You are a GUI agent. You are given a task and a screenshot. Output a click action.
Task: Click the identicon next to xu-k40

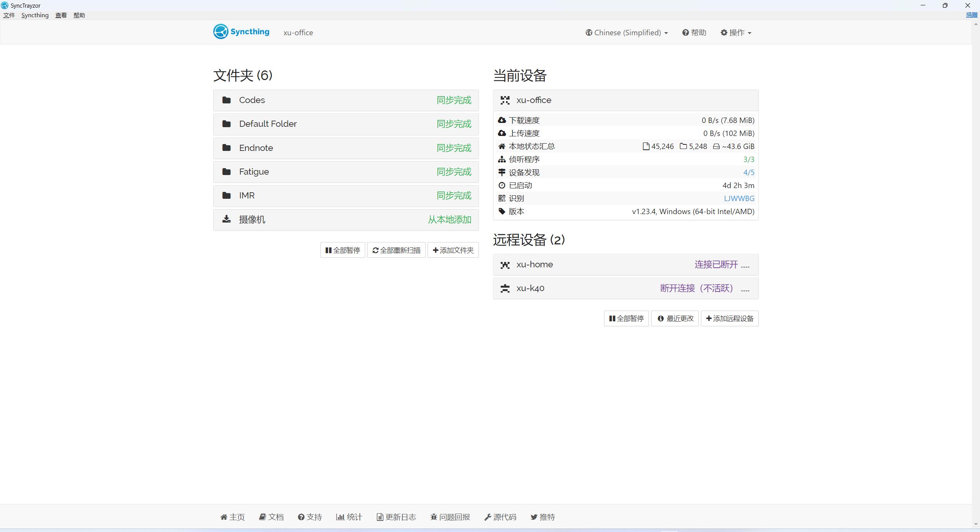point(505,288)
